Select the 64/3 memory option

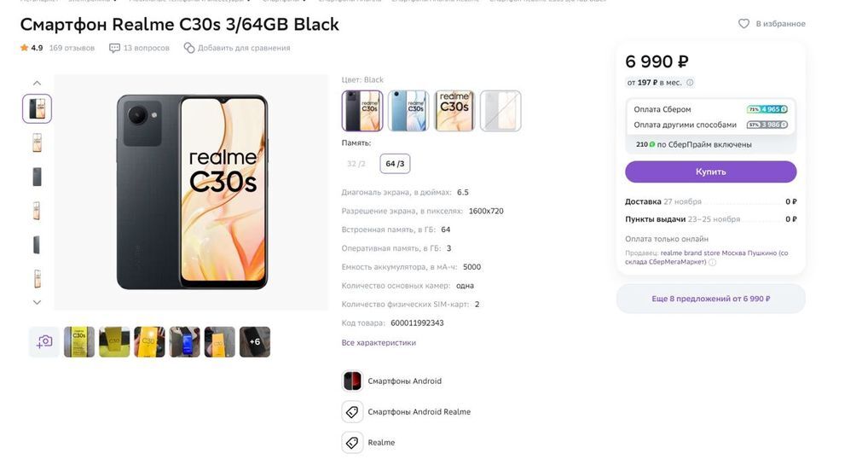click(x=395, y=164)
